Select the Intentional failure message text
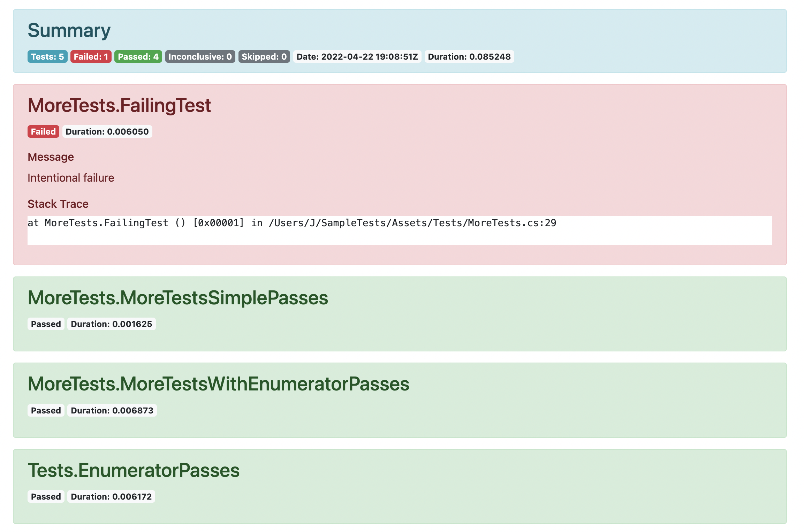This screenshot has height=532, width=804. [71, 178]
